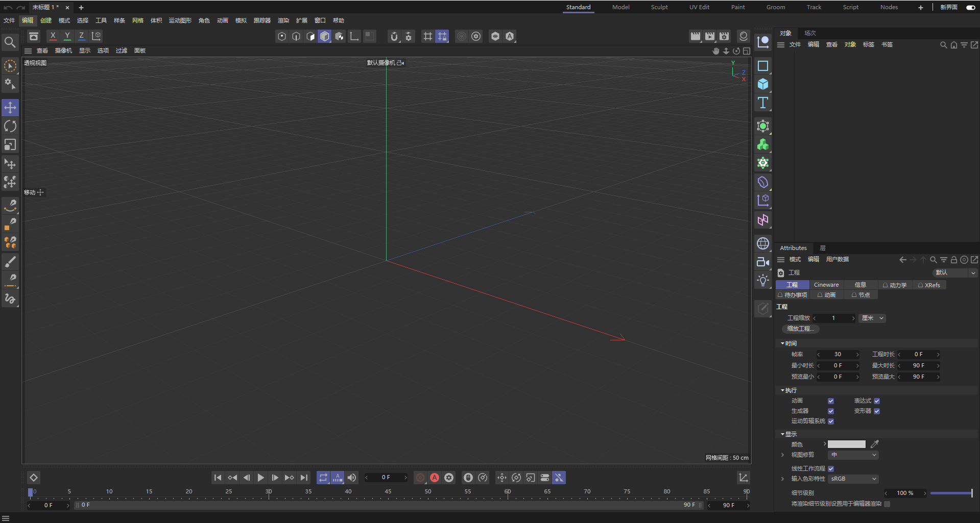Toggle loop playback mode icon
The height and width of the screenshot is (523, 980).
(x=323, y=478)
